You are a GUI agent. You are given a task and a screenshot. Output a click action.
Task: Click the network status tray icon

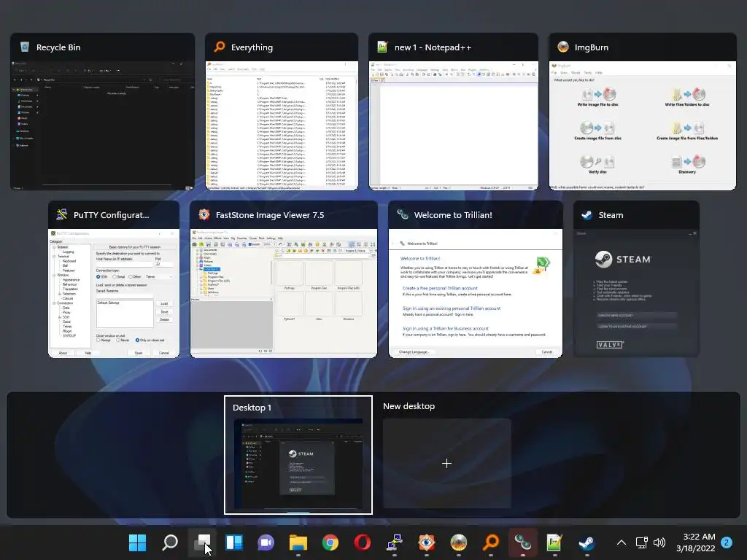pos(642,542)
